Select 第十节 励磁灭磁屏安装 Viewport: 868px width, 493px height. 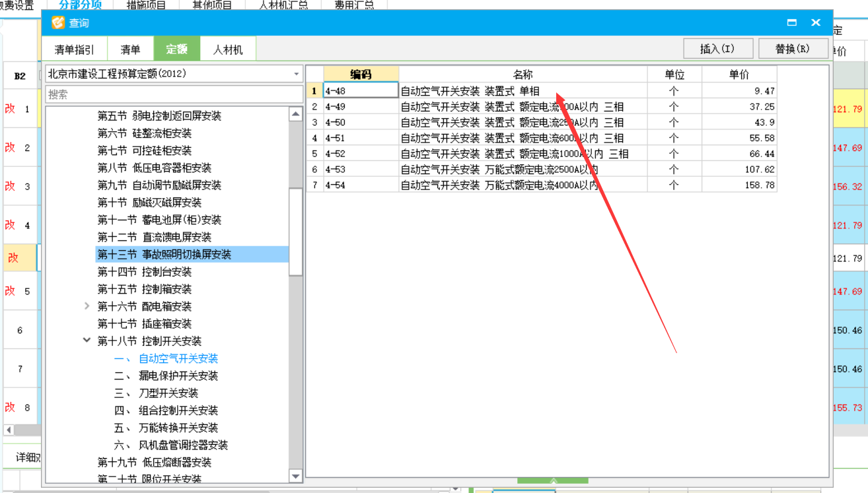coord(149,203)
